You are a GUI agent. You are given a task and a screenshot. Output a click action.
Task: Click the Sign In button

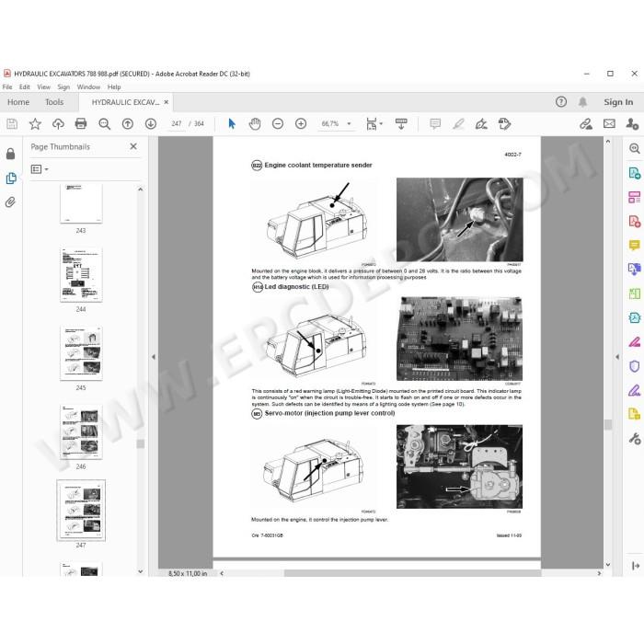coord(618,102)
